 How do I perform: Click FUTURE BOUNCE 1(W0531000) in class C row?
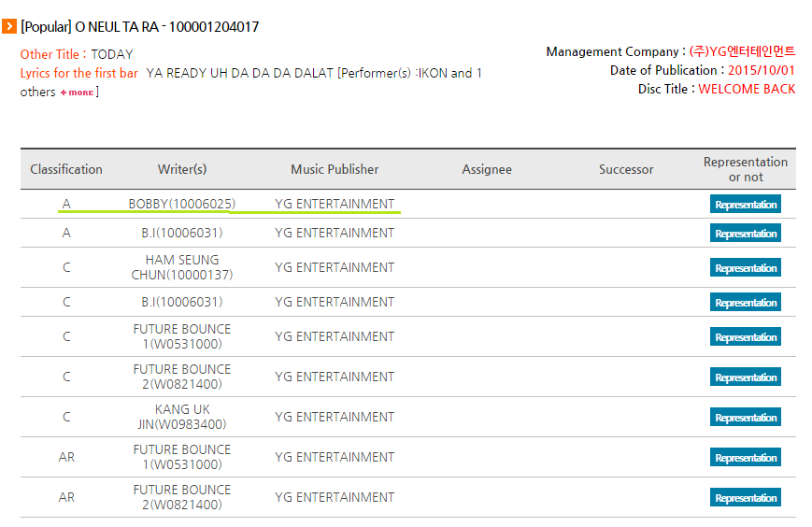click(x=182, y=336)
